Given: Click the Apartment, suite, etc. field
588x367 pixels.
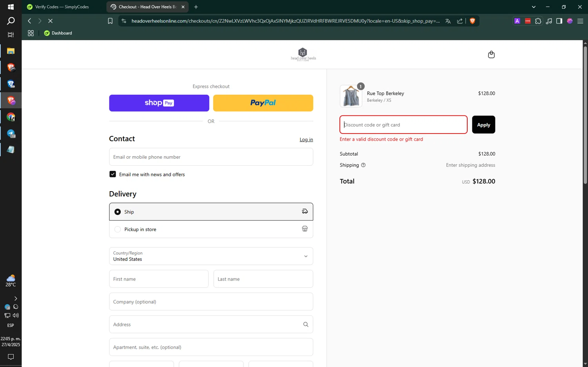Looking at the screenshot, I should click(211, 347).
